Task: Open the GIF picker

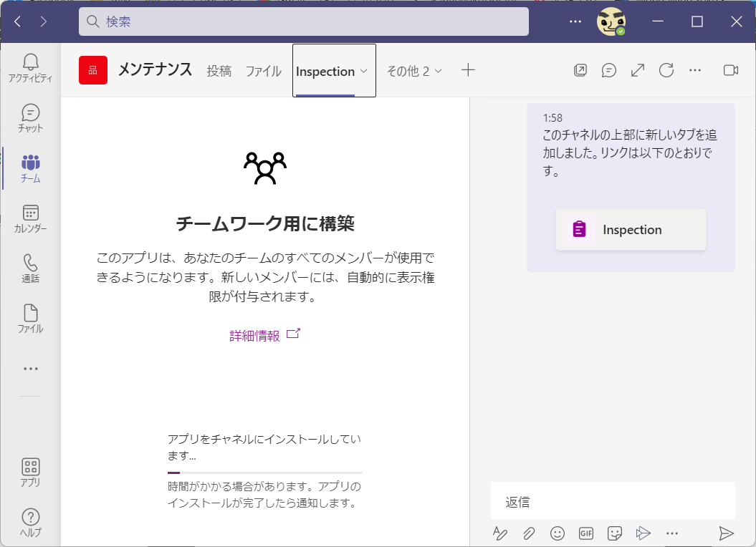Action: (x=585, y=533)
